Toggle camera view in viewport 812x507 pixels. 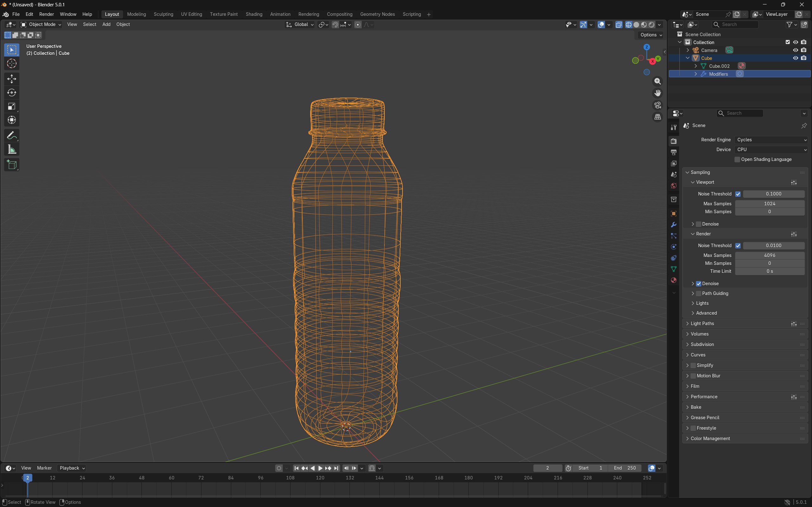coord(657,105)
